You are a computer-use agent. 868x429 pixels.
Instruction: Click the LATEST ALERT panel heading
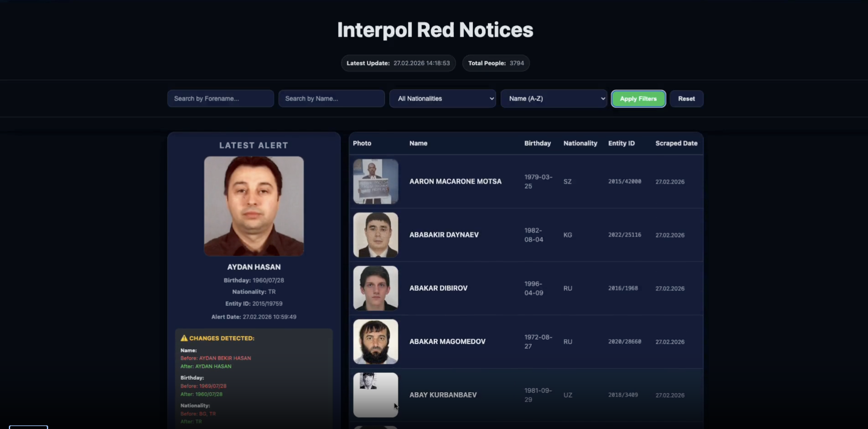pyautogui.click(x=254, y=145)
